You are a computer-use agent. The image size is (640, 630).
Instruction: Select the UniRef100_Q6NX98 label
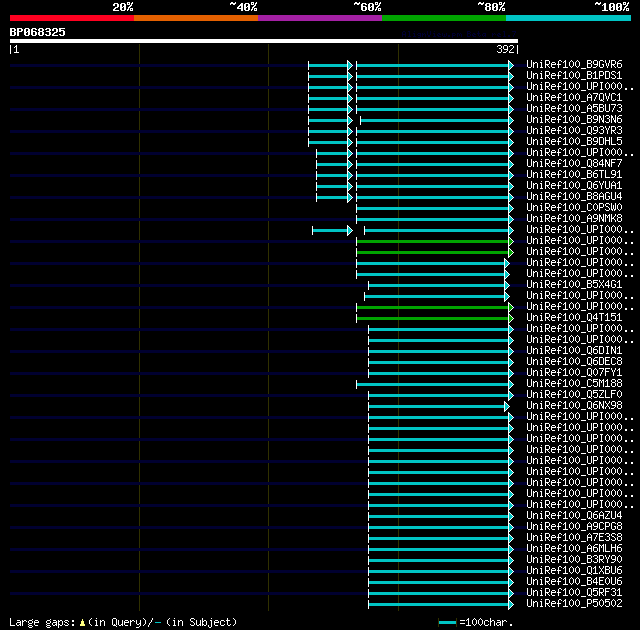click(574, 406)
